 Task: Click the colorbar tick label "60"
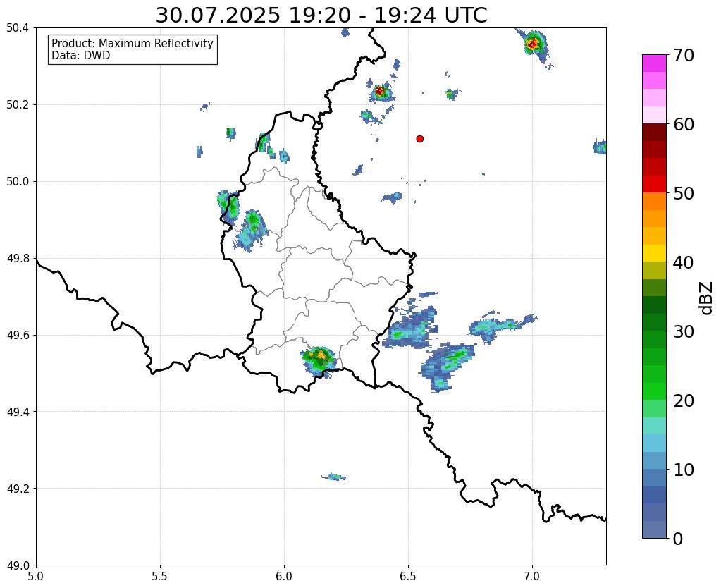682,124
